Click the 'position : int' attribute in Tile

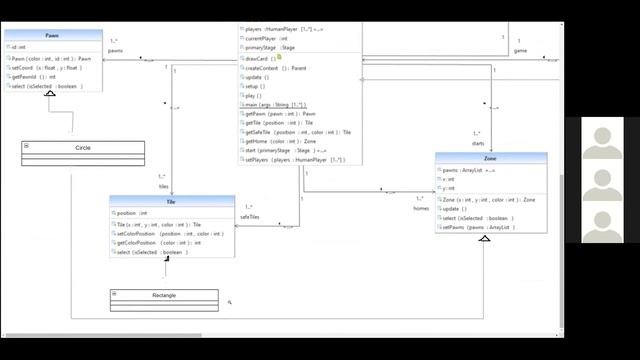[129, 213]
